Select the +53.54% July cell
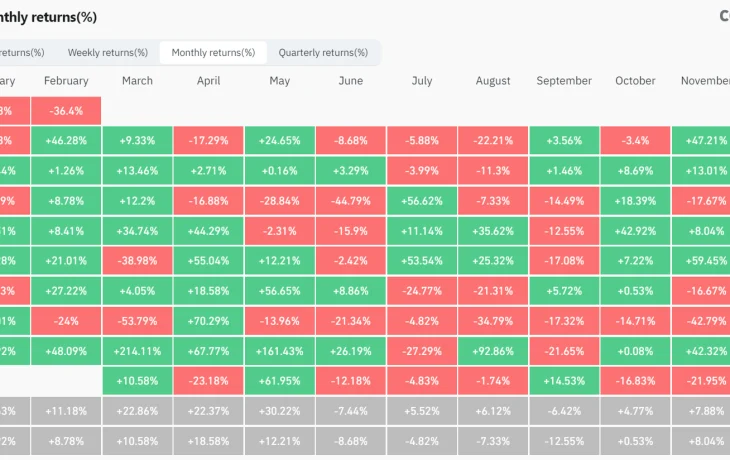This screenshot has width=730, height=460. coord(422,261)
